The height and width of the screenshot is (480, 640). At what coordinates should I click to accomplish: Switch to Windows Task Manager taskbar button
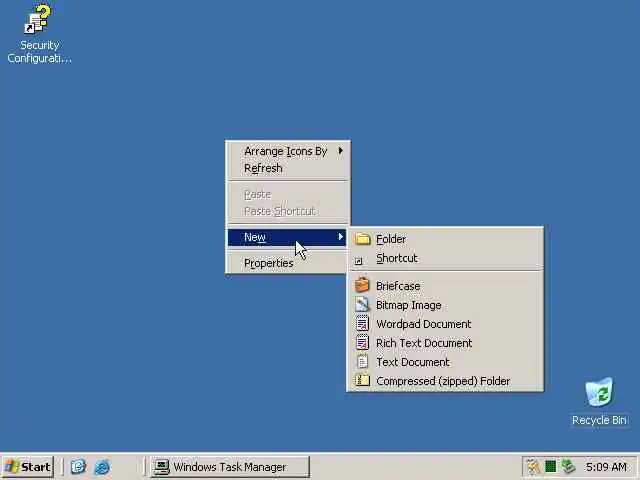[x=230, y=467]
